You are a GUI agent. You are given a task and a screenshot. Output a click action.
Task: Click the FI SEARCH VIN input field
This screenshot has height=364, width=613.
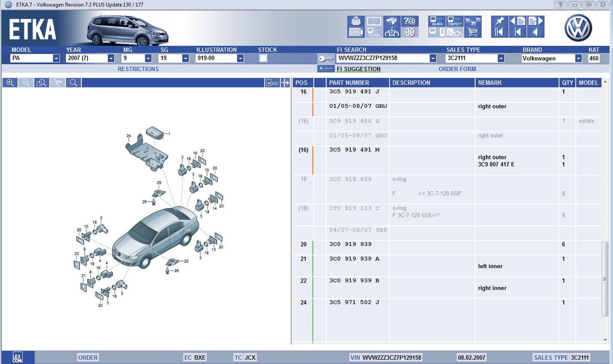383,58
